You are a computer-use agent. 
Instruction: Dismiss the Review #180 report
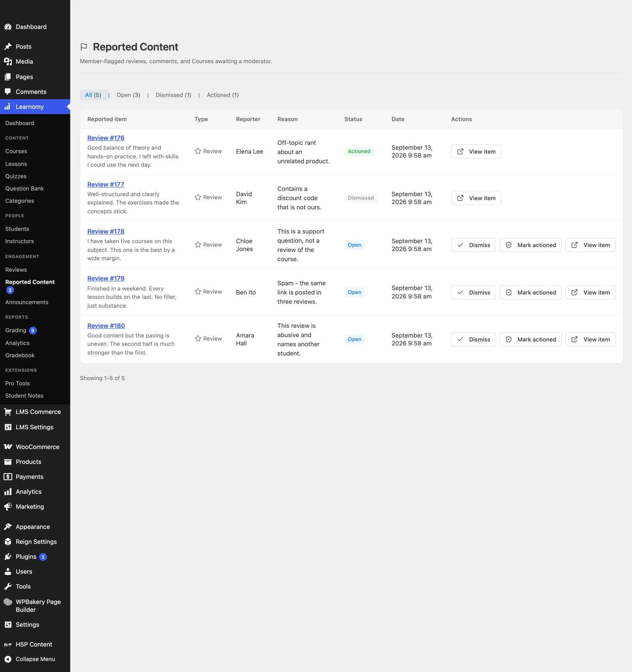[x=473, y=340]
